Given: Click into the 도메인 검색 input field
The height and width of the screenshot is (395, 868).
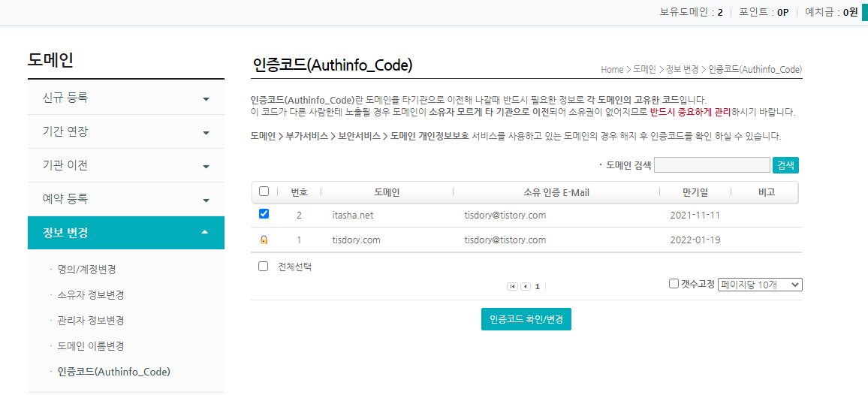Looking at the screenshot, I should 712,165.
